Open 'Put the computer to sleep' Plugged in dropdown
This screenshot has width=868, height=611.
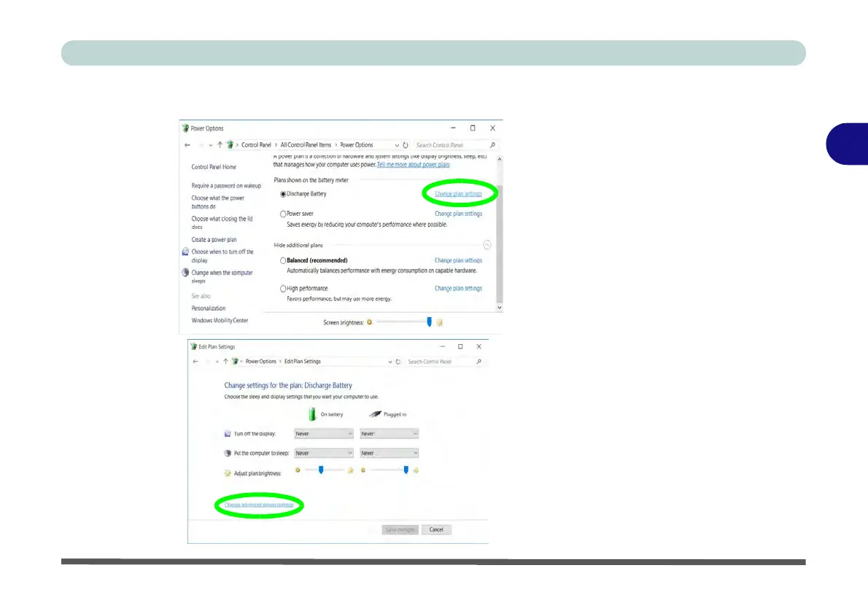(x=390, y=454)
